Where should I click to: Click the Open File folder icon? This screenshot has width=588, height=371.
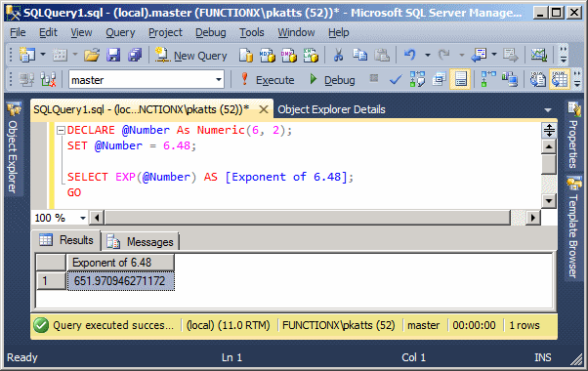click(x=92, y=55)
